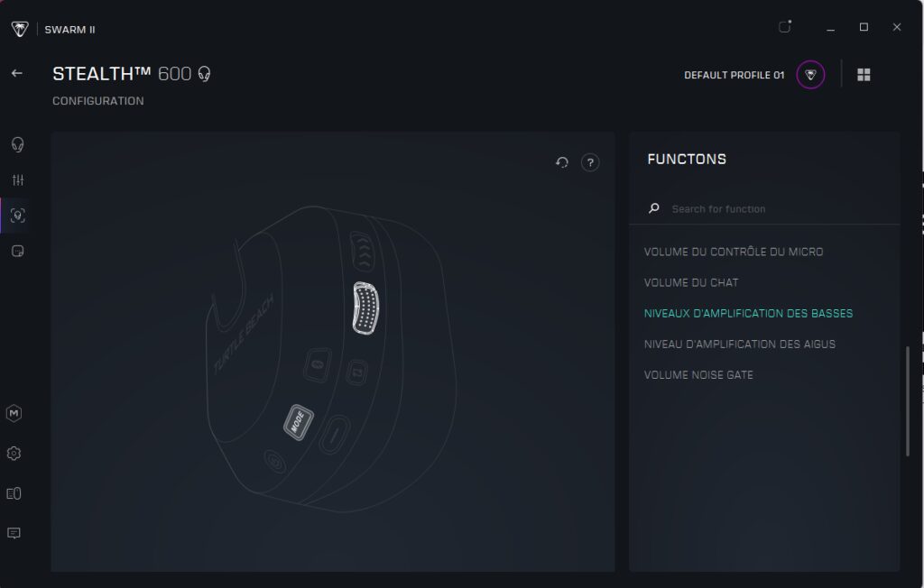Open the feedback chat icon
The height and width of the screenshot is (588, 924).
[x=14, y=533]
